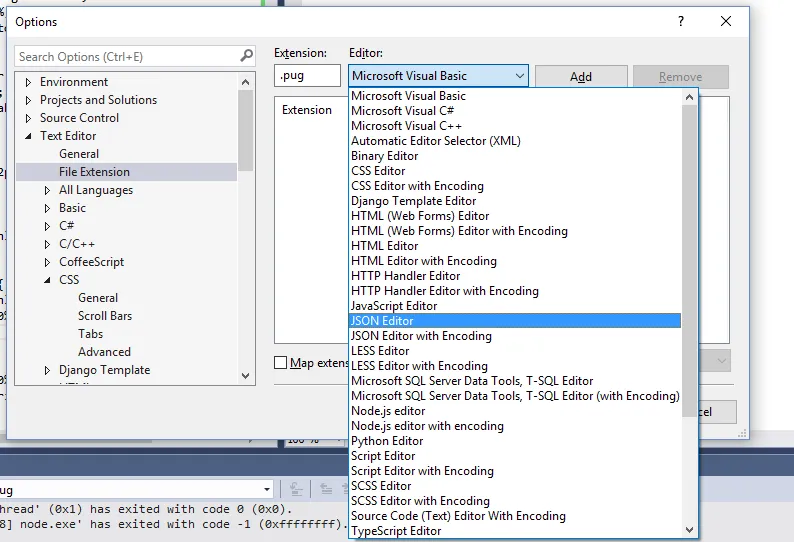Click editor list scroll down arrow

click(689, 530)
